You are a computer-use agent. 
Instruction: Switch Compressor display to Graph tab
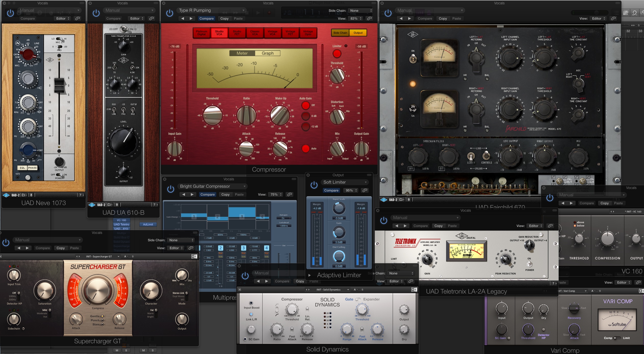(x=267, y=53)
